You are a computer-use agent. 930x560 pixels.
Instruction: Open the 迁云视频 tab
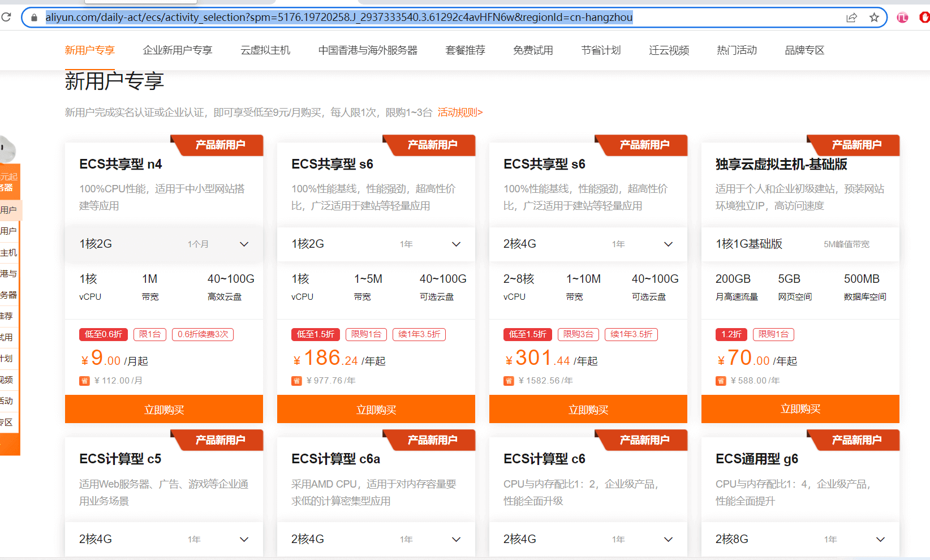point(669,50)
